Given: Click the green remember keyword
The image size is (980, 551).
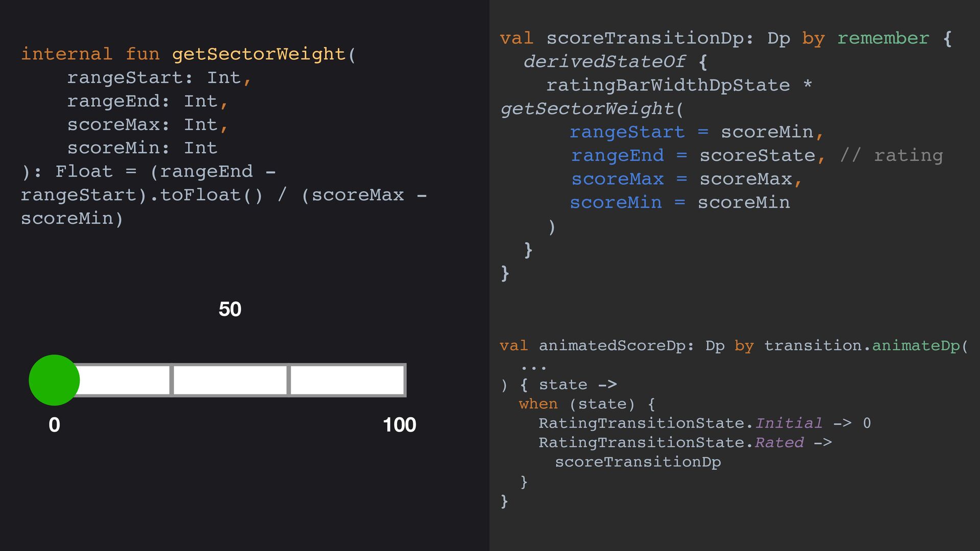Looking at the screenshot, I should [x=883, y=38].
